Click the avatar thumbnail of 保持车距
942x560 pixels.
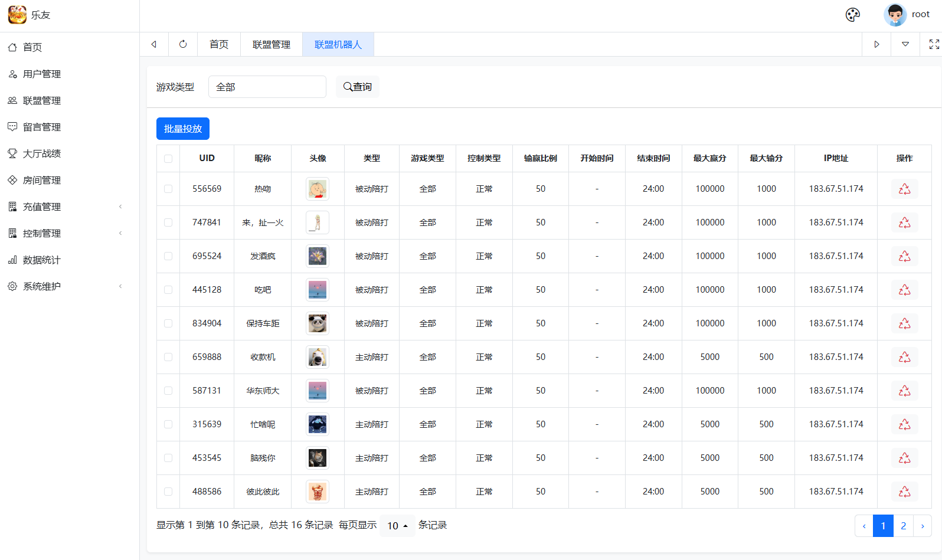(318, 323)
